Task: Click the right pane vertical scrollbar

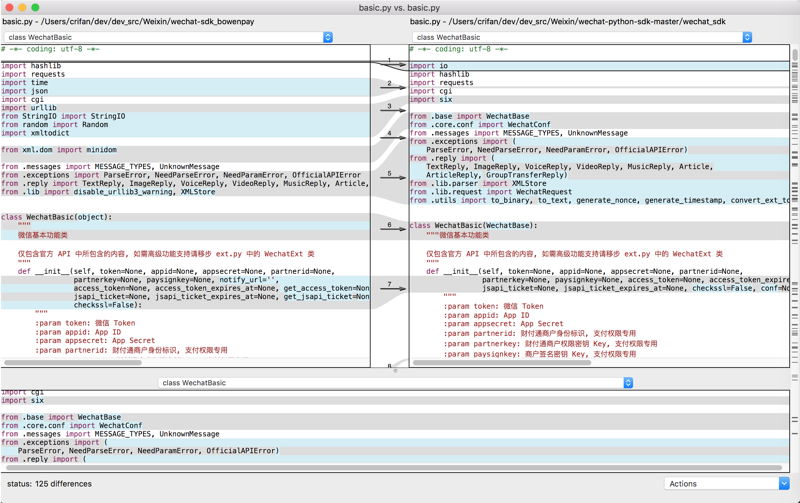Action: coord(795,56)
